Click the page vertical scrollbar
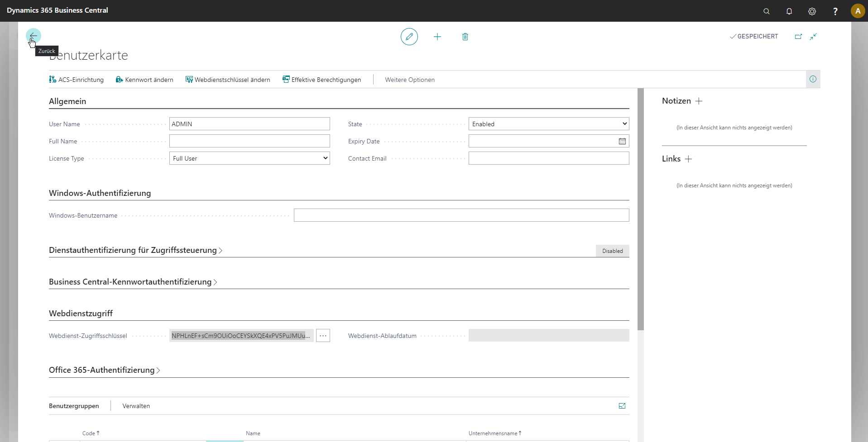The height and width of the screenshot is (442, 868). point(640,208)
